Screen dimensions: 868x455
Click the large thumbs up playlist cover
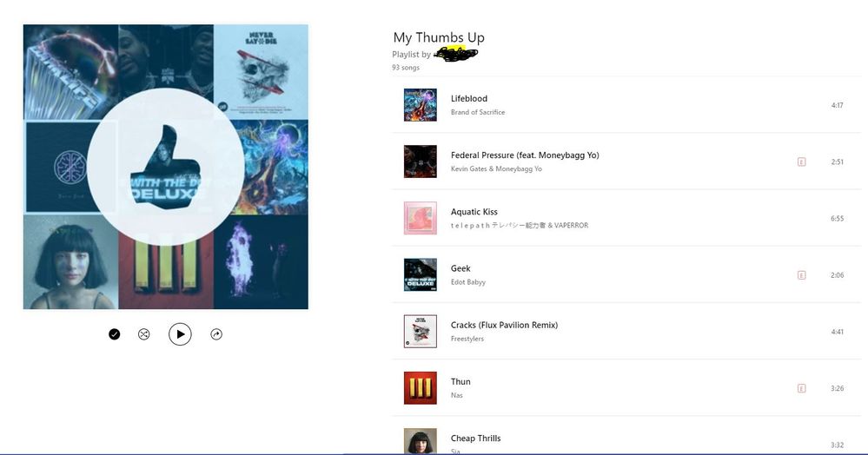(165, 167)
